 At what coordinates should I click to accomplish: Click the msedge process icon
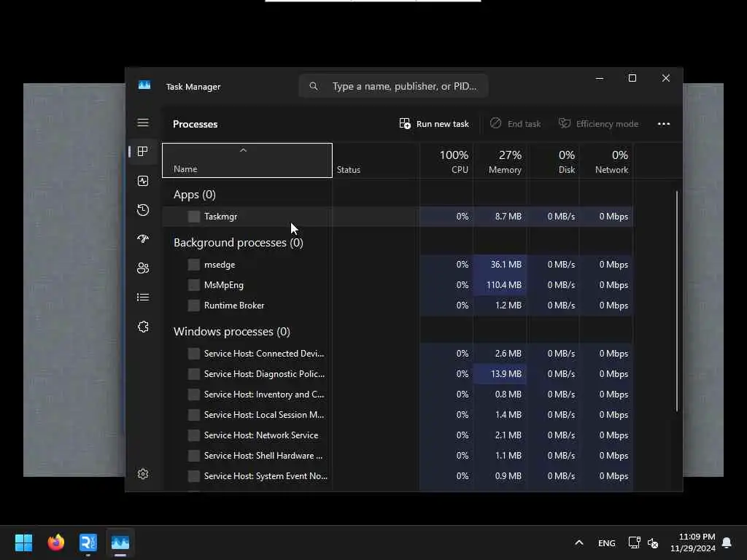[x=194, y=265]
